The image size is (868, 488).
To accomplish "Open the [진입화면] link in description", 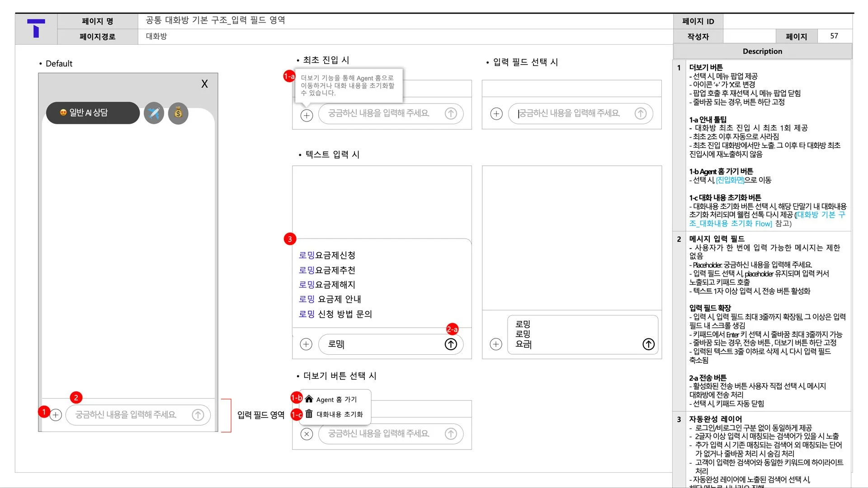I will click(730, 180).
